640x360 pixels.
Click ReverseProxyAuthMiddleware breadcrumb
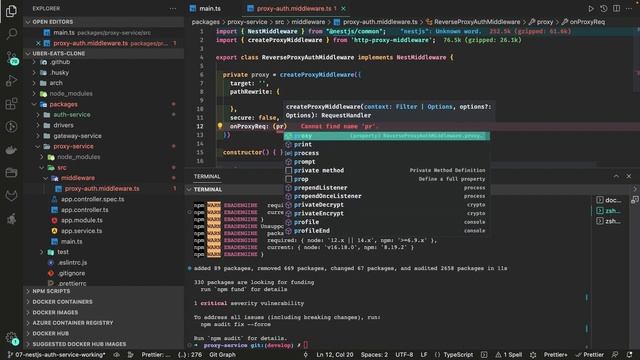477,22
